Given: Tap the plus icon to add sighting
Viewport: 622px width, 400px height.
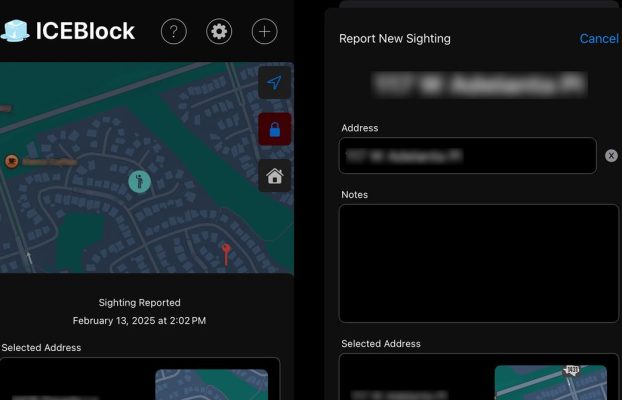Looking at the screenshot, I should tap(265, 31).
